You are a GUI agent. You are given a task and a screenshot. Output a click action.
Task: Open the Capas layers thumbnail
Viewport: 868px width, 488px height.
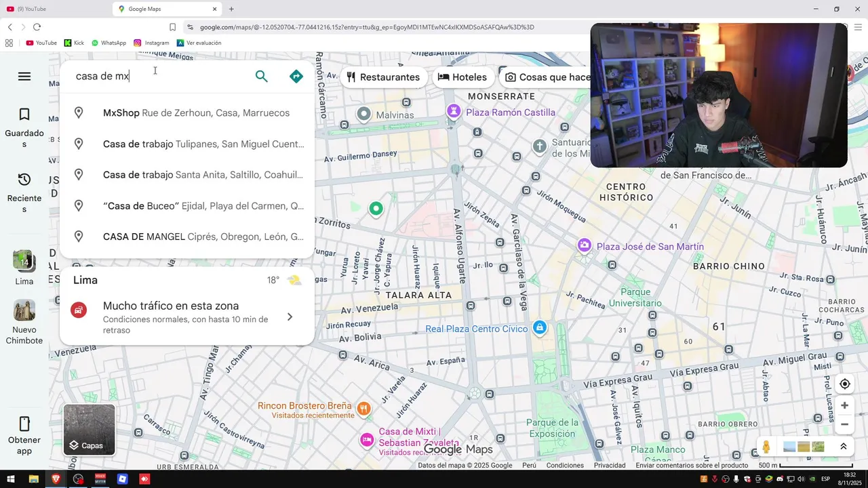[x=90, y=430]
